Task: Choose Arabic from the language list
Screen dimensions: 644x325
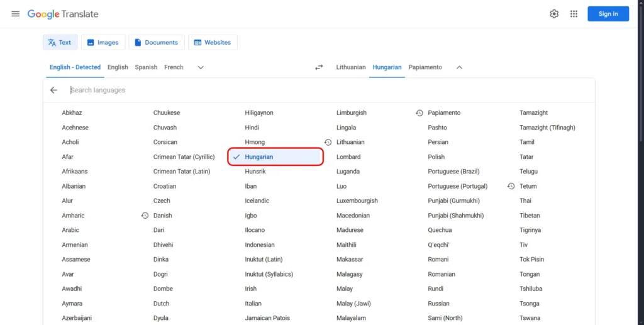Action: point(70,230)
